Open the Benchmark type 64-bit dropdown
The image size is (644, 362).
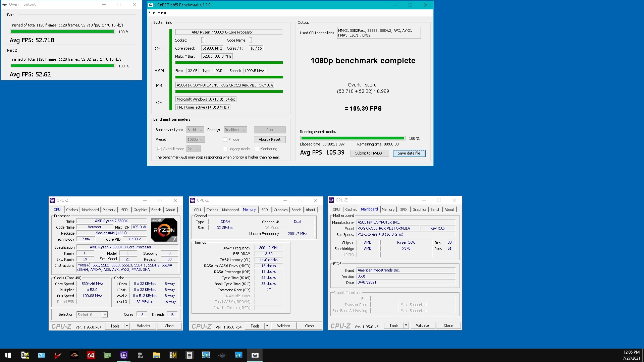pyautogui.click(x=195, y=130)
